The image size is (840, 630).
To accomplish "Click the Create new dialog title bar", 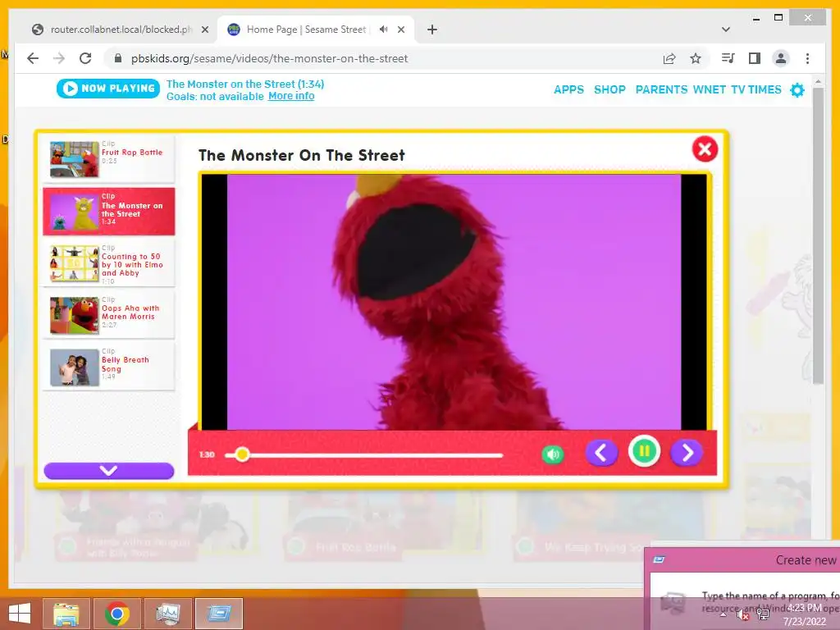I will pos(742,559).
